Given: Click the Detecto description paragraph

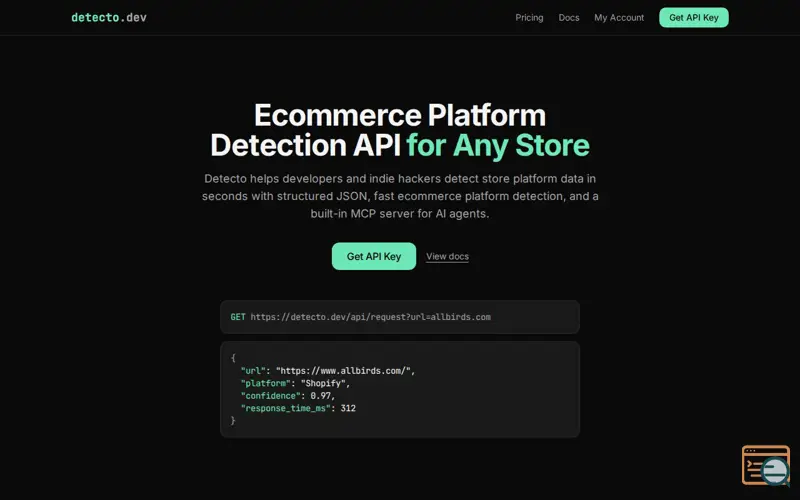Looking at the screenshot, I should tap(400, 196).
